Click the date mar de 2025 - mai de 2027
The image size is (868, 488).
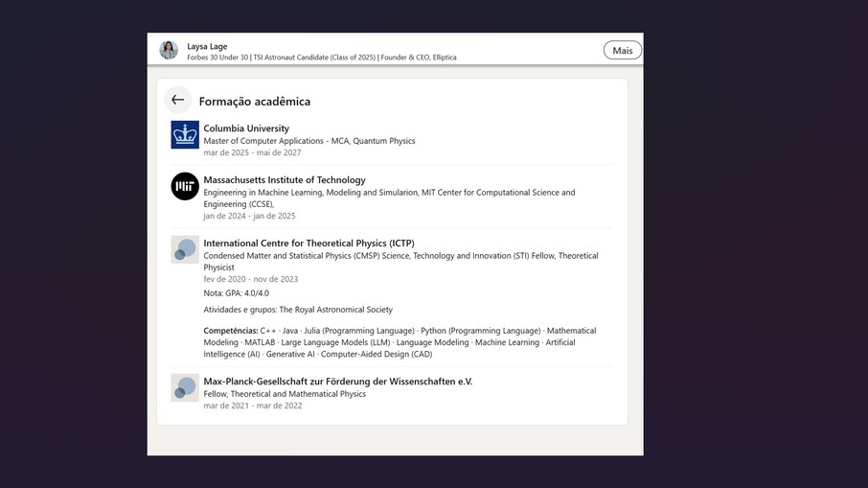tap(252, 152)
